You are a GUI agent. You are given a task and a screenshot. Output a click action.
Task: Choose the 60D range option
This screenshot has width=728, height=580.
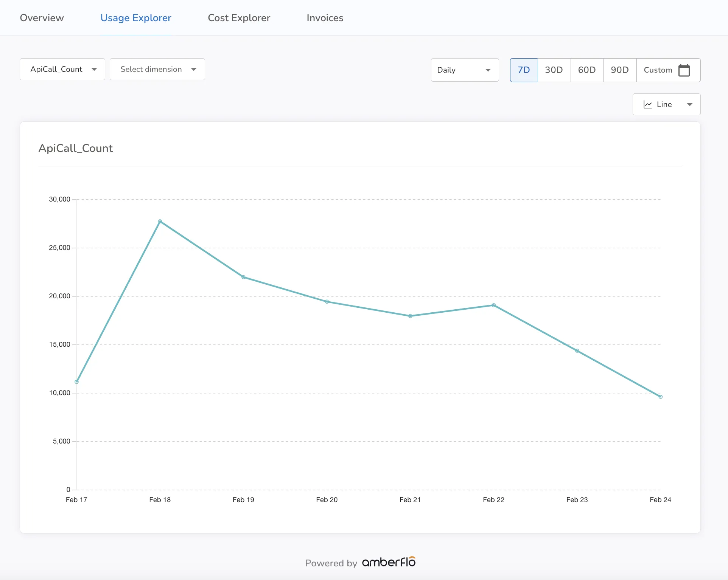tap(587, 70)
